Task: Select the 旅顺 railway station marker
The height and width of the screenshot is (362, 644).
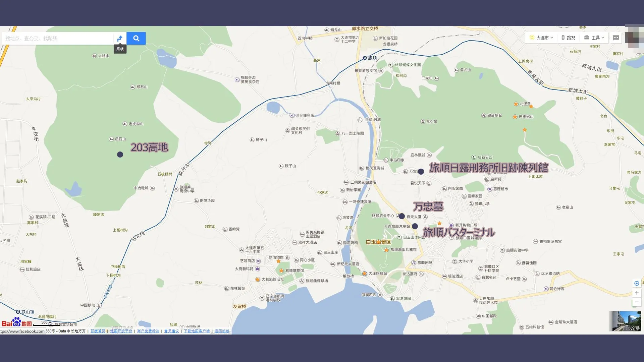Action: click(365, 58)
